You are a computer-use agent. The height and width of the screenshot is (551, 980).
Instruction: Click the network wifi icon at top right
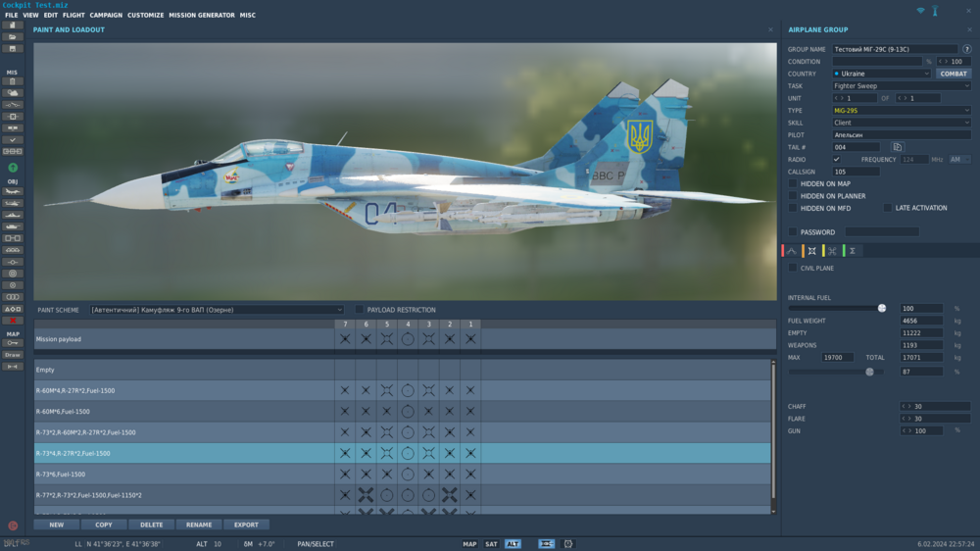920,11
